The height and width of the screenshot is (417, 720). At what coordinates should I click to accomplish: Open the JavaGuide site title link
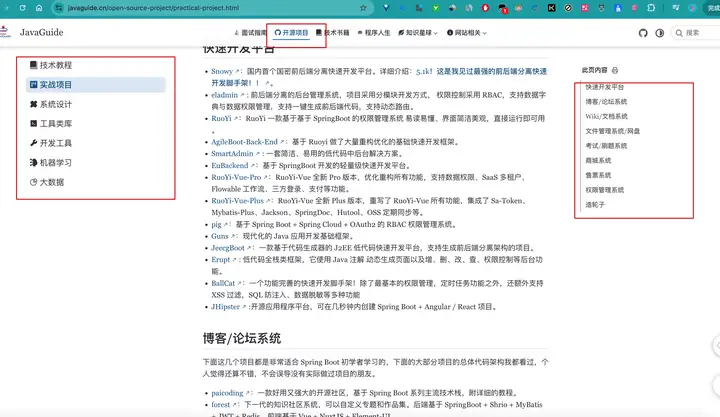tap(41, 32)
